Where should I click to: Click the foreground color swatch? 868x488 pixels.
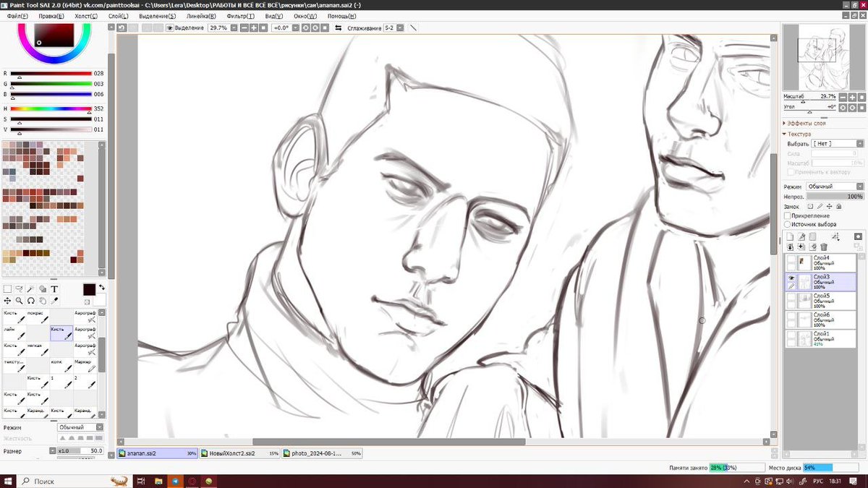tap(89, 289)
